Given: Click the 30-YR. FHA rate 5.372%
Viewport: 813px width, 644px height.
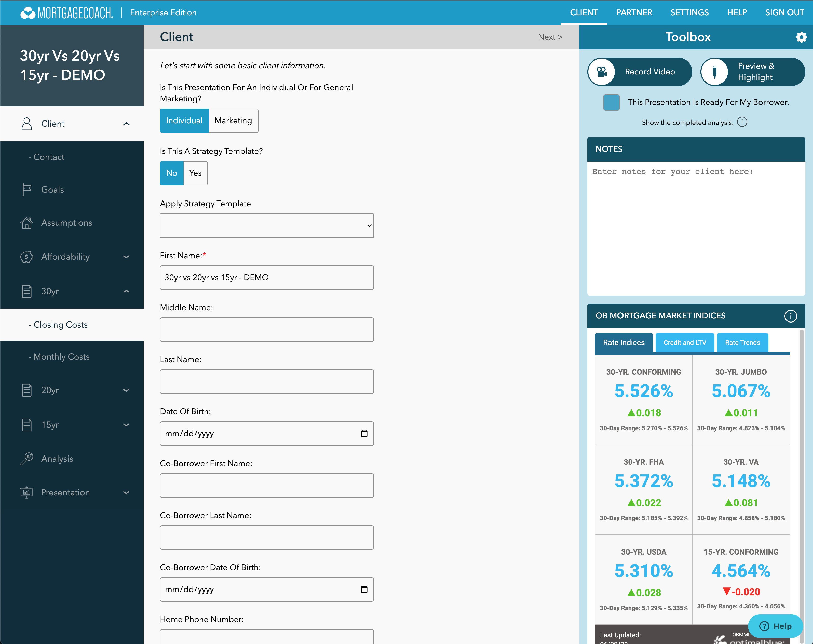Looking at the screenshot, I should pyautogui.click(x=643, y=481).
